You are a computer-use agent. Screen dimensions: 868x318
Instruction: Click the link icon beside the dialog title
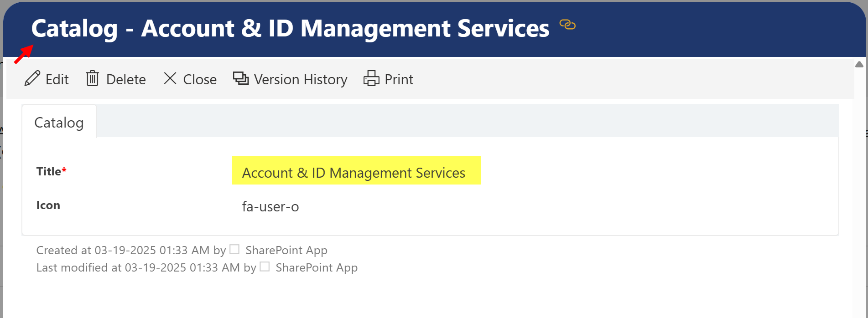click(x=567, y=25)
